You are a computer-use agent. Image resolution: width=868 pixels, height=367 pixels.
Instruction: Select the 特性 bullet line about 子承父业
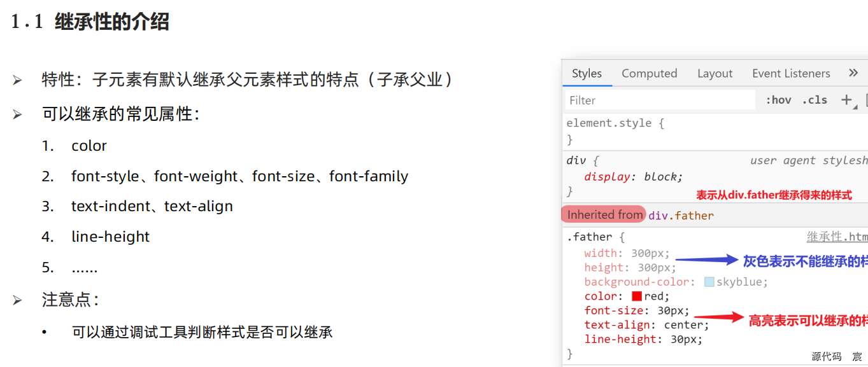tap(247, 80)
